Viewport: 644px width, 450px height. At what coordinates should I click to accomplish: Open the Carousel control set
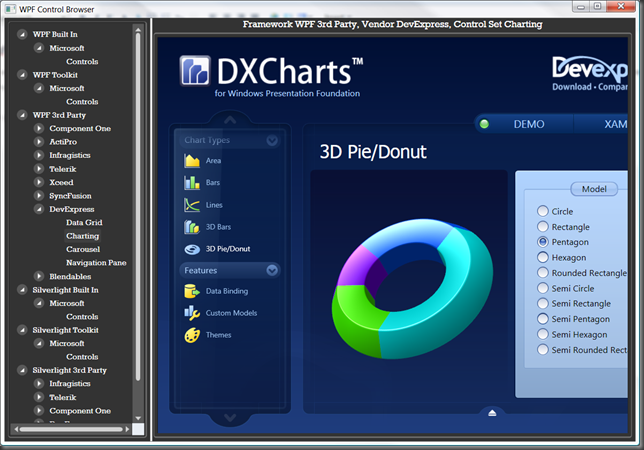coord(83,249)
